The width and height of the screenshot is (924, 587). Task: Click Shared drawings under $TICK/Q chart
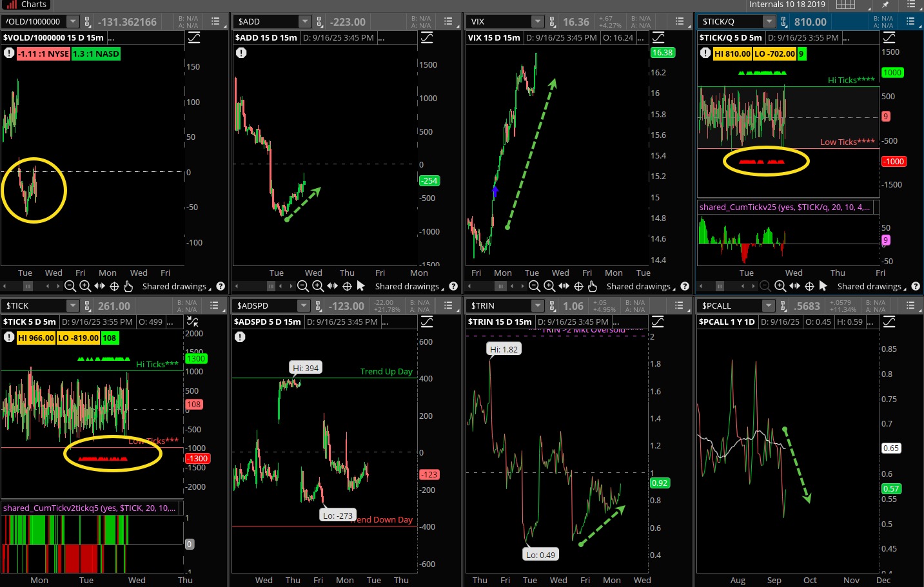coord(870,286)
